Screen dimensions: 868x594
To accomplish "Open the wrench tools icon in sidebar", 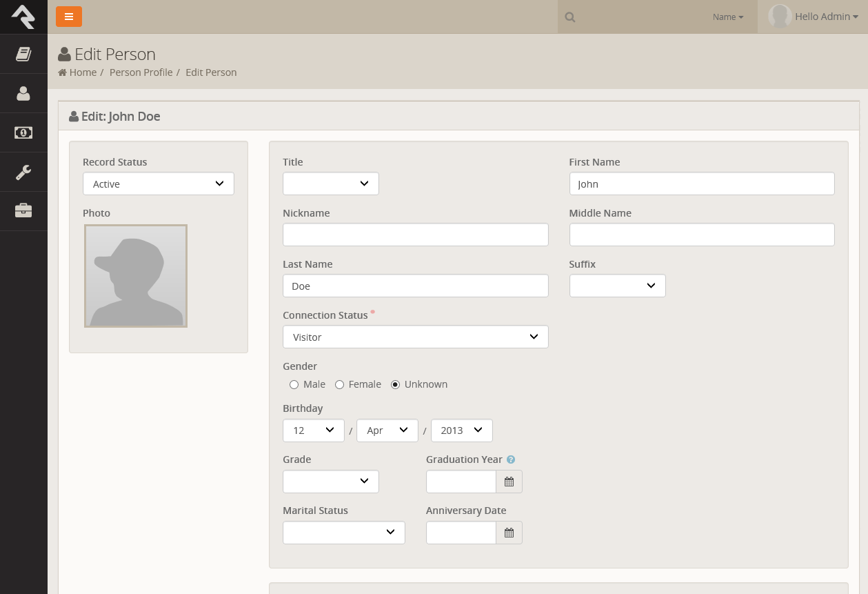I will pos(23,172).
